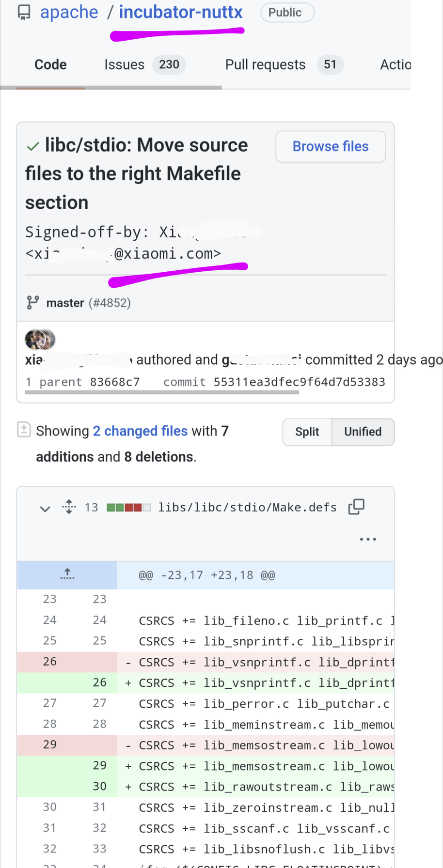Open the incubator-nuttx repository link

180,12
